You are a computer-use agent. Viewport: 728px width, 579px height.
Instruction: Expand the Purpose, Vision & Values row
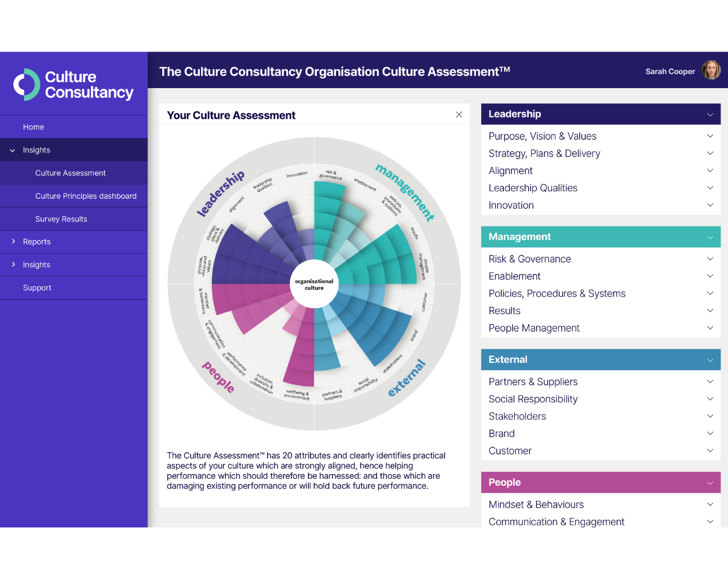tap(709, 136)
